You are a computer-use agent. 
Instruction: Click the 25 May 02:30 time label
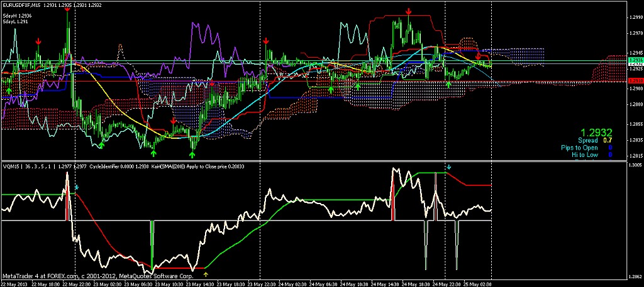click(x=477, y=284)
